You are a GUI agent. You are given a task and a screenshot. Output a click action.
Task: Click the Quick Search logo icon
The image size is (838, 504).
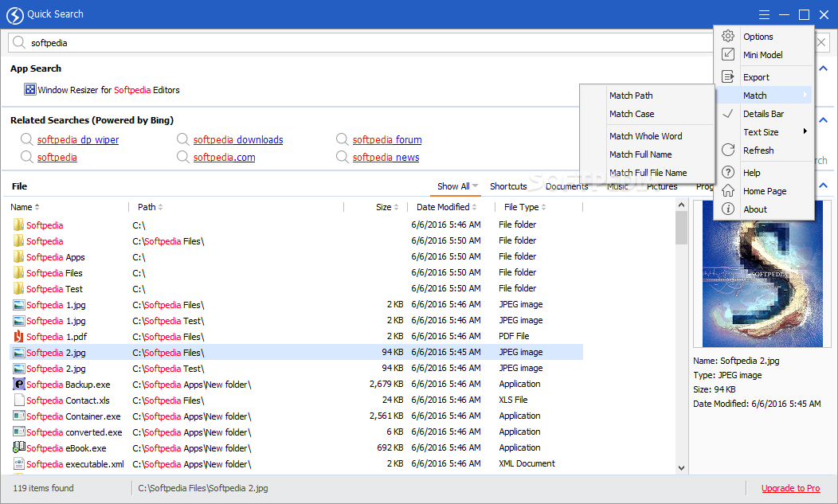point(15,15)
